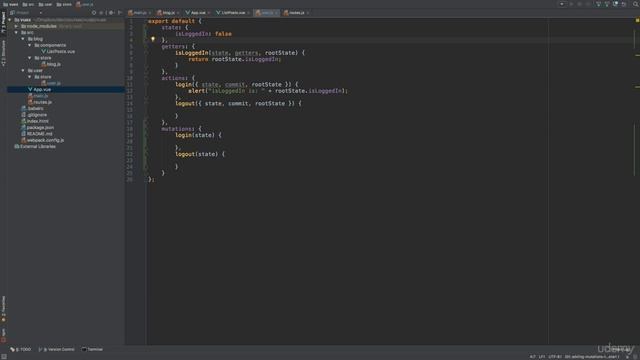Select .gitignore in the project tree
This screenshot has height=360, width=640.
[34, 115]
